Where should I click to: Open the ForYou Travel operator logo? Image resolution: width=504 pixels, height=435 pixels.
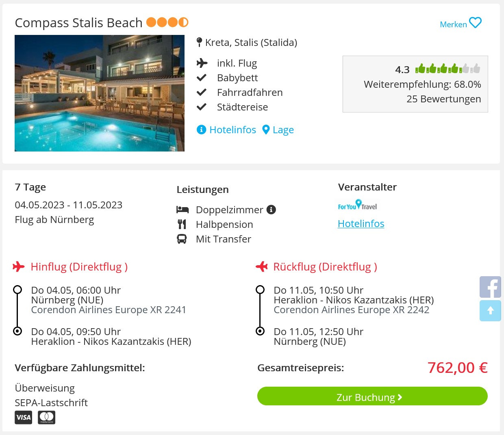tap(357, 205)
